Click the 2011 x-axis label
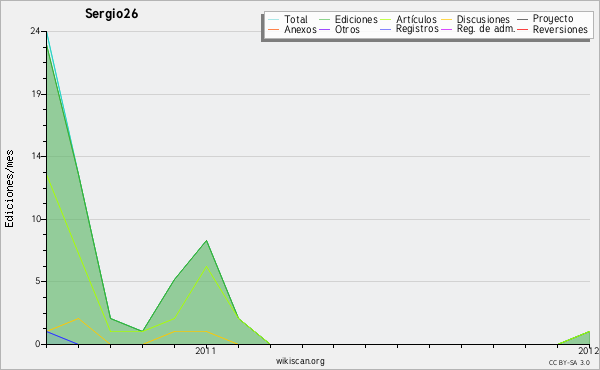The height and width of the screenshot is (370, 600). 205,351
